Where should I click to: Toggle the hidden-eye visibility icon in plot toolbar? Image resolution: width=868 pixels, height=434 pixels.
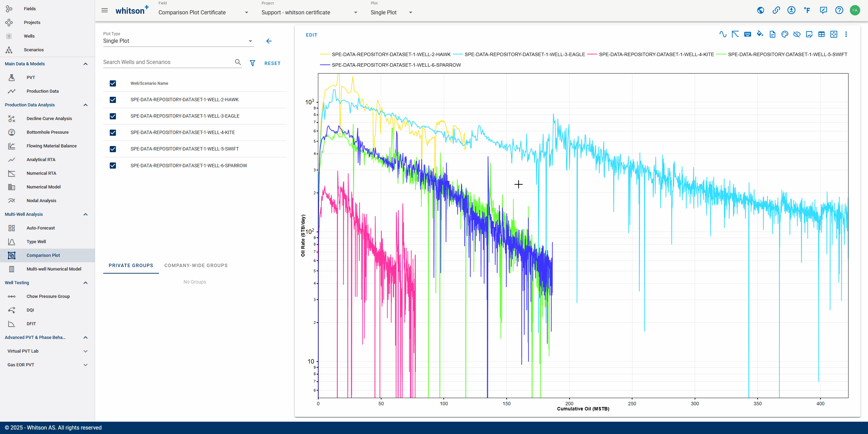(797, 34)
